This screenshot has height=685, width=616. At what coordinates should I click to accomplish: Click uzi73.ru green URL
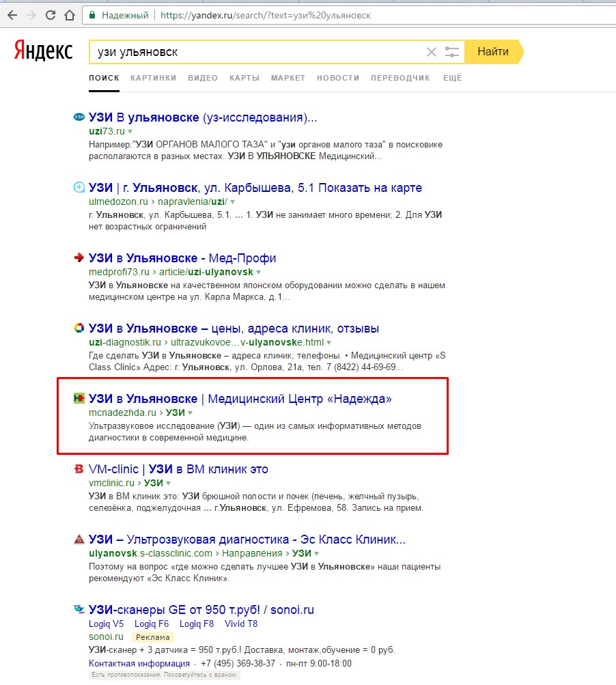point(107,132)
